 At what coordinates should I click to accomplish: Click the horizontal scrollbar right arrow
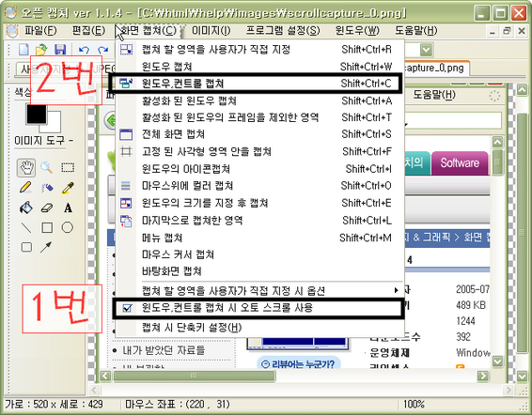click(483, 376)
